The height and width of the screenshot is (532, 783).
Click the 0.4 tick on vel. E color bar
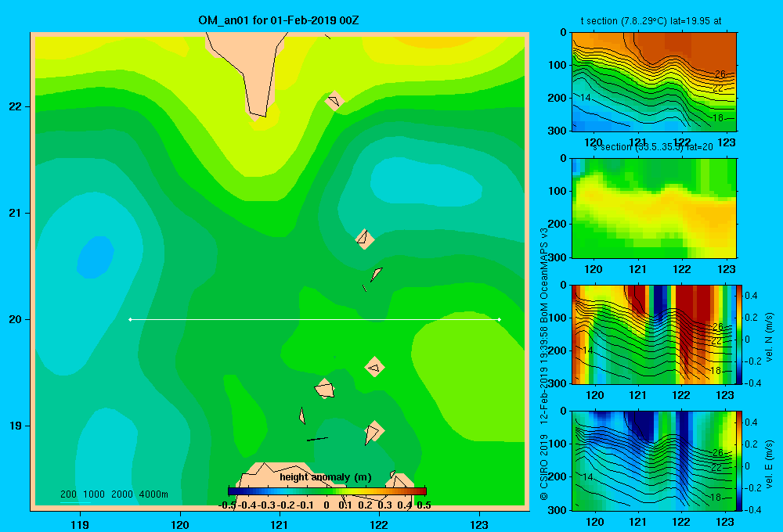pyautogui.click(x=751, y=422)
